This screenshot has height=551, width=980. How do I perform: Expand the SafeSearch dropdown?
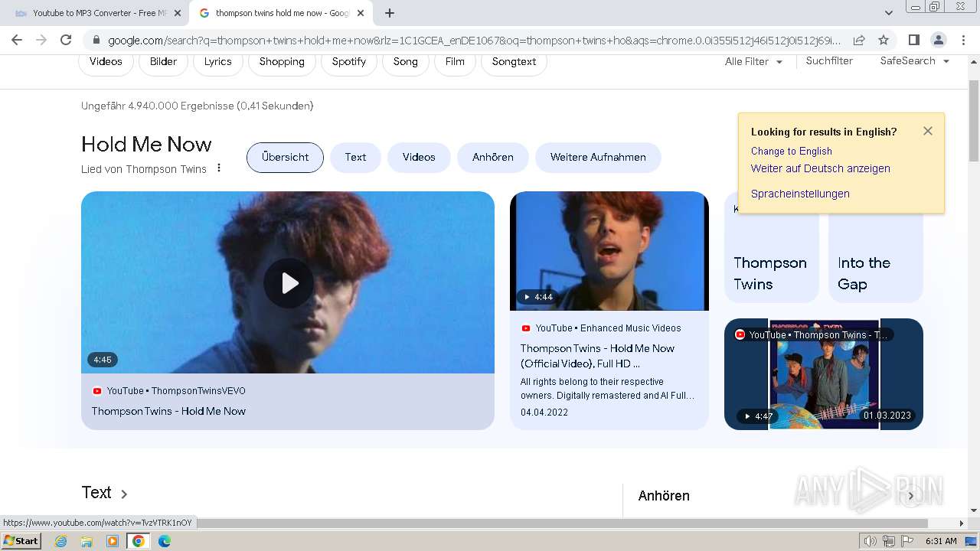pyautogui.click(x=914, y=60)
